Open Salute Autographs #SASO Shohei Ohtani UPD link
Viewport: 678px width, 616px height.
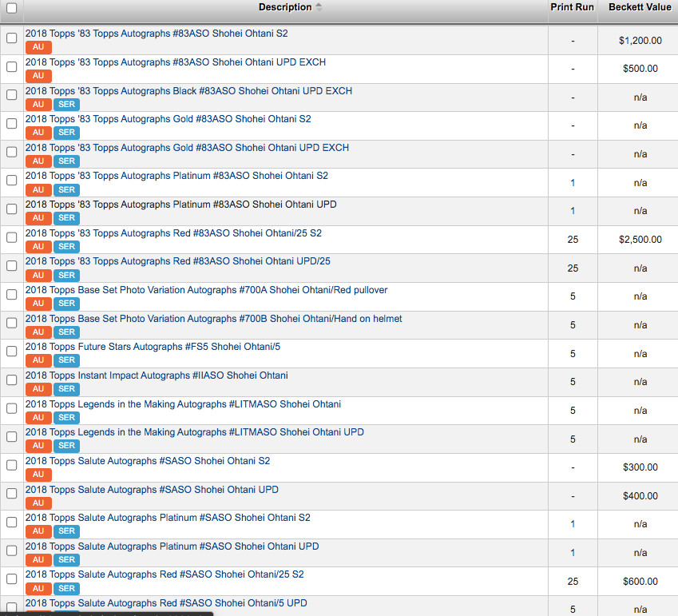152,490
